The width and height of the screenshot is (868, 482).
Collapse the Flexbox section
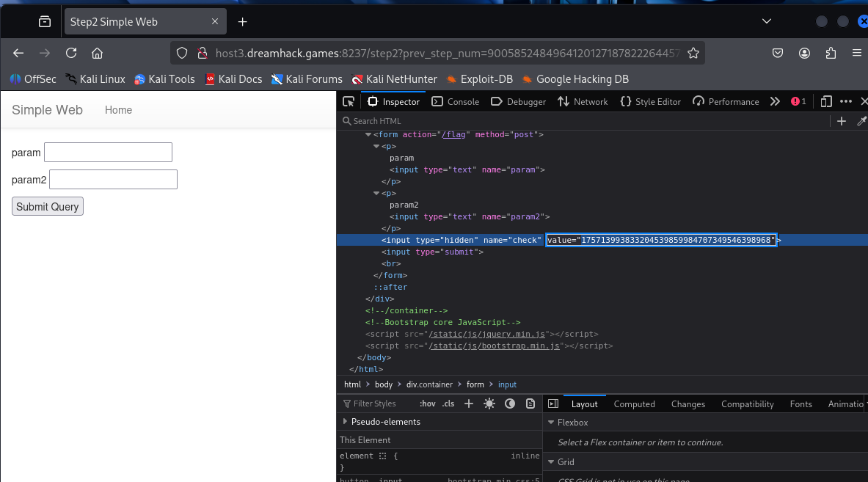(551, 423)
